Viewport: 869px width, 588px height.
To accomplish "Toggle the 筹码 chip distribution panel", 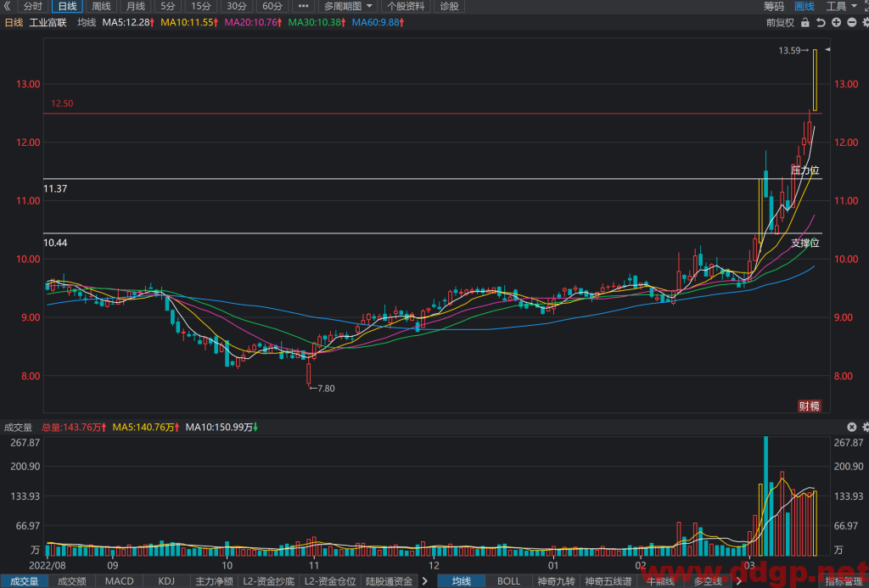I will [774, 6].
